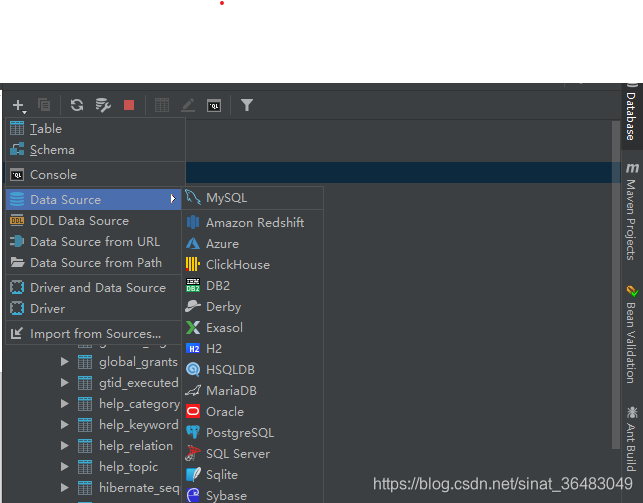
Task: Expand the help_category table node
Action: [x=64, y=404]
